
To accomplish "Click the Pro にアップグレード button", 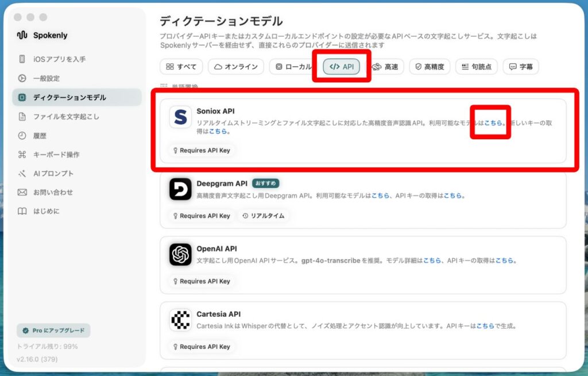I will point(53,331).
